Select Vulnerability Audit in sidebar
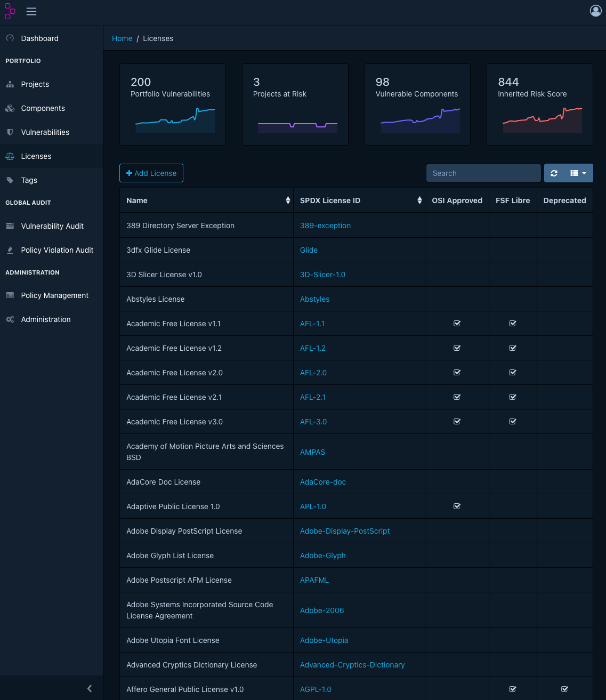 pyautogui.click(x=51, y=226)
